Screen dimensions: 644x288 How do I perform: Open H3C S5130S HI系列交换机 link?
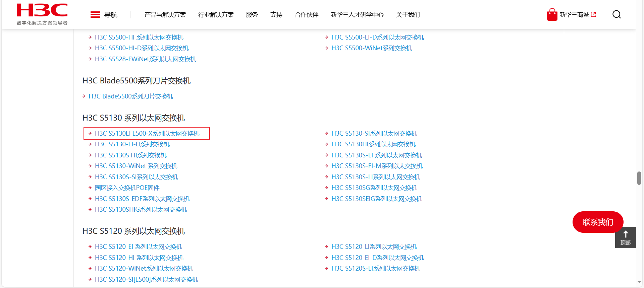point(131,155)
